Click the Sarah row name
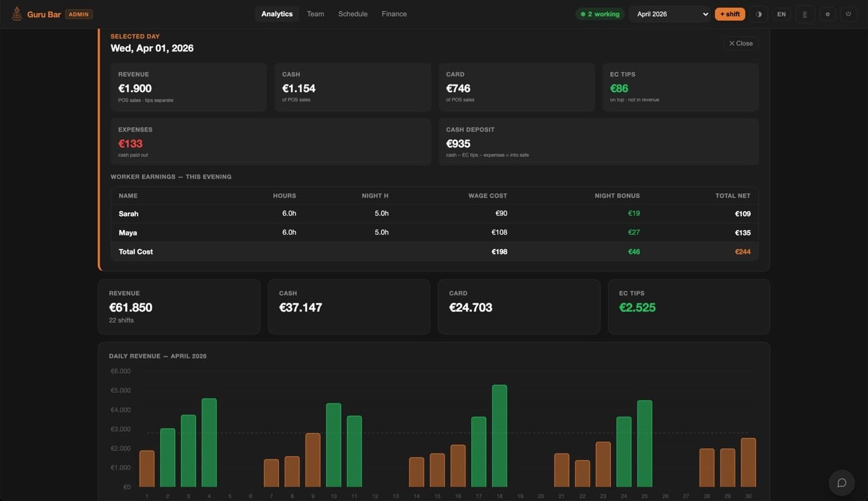 coord(129,214)
